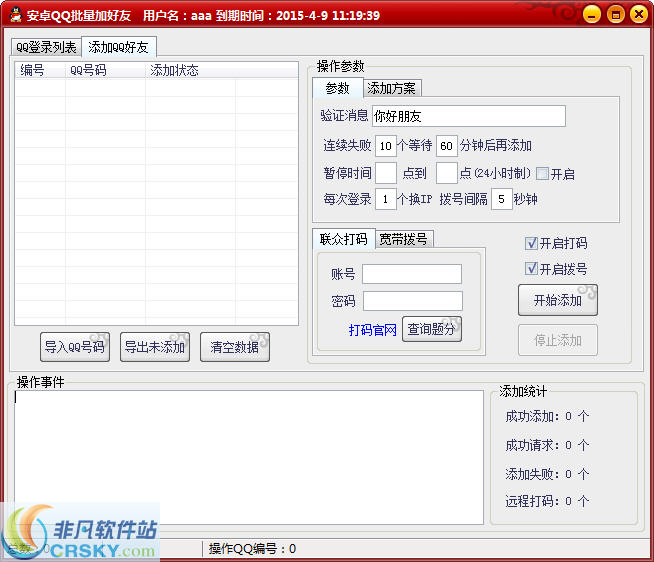Viewport: 654px width, 562px height.
Task: Switch to 联众打码 tab
Action: 343,239
